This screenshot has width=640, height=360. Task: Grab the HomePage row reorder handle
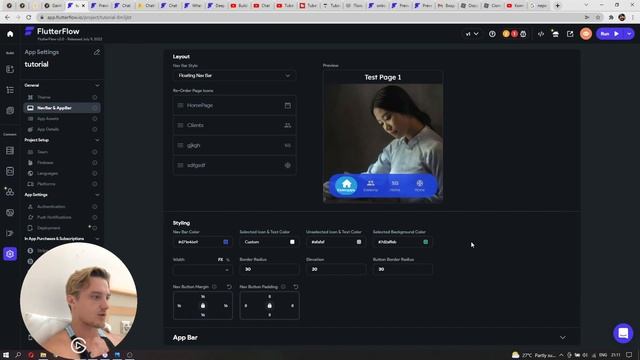[180, 105]
